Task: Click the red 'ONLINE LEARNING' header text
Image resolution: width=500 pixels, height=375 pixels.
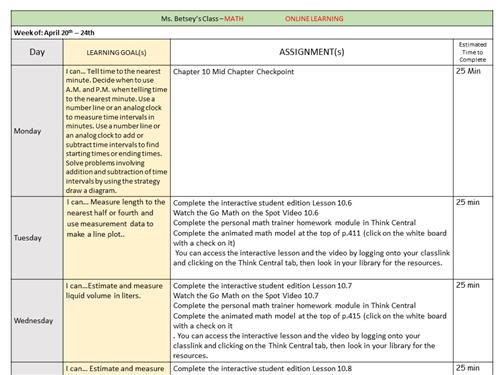Action: 314,19
